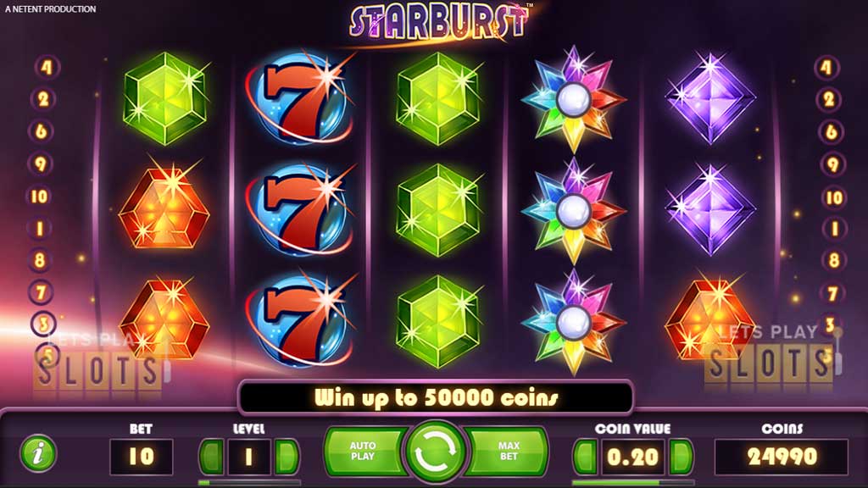Select payline 4 marker on the left side

tap(47, 67)
